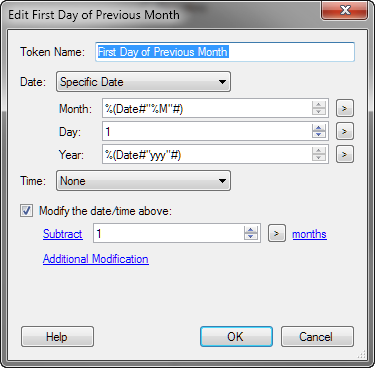The height and width of the screenshot is (368, 375).
Task: Decrease Day value with down spinner arrow
Action: point(319,135)
